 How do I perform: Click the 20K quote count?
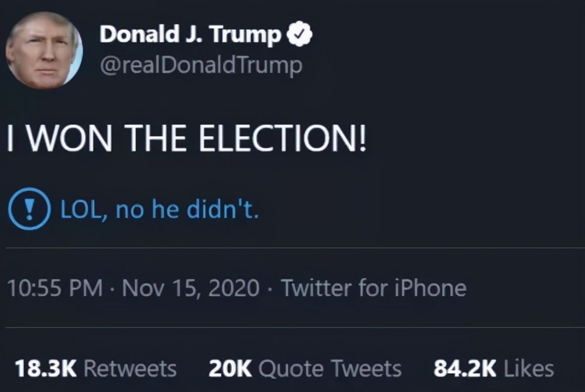pyautogui.click(x=230, y=368)
